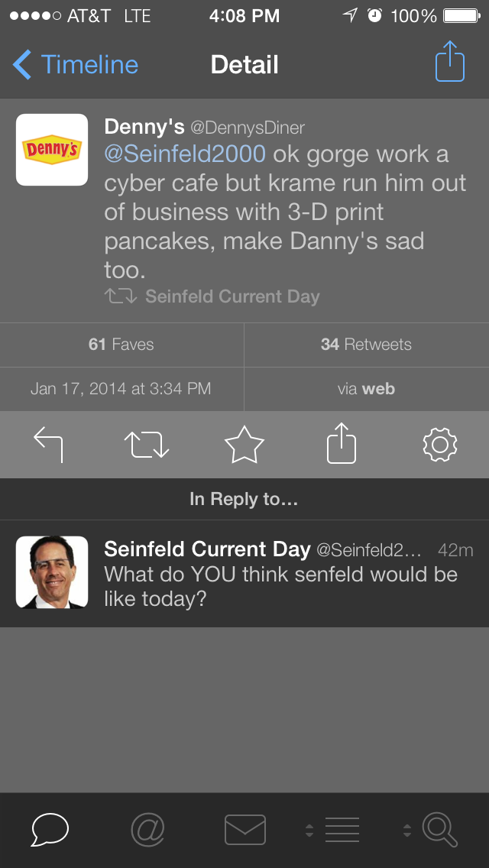Tap the reply arrow icon
Viewport: 489px width, 868px height.
point(49,445)
